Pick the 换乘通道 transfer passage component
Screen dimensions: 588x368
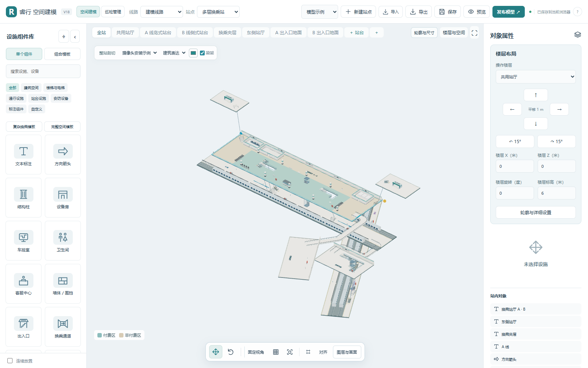point(63,327)
